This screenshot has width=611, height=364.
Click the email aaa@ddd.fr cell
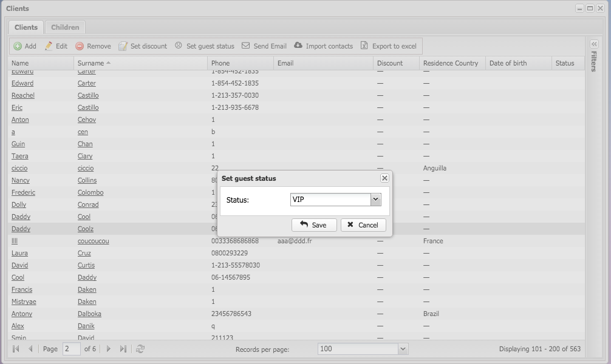pyautogui.click(x=295, y=241)
